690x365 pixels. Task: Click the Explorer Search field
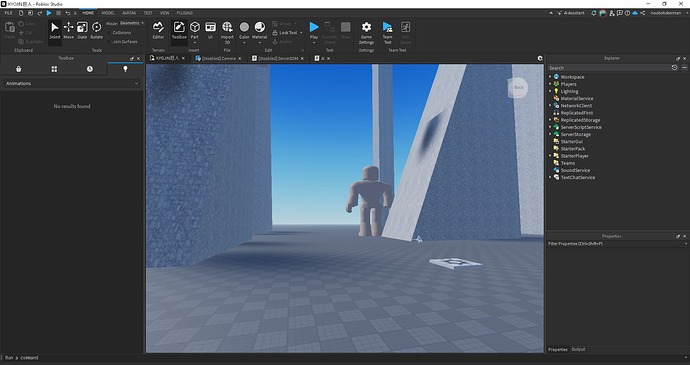point(609,68)
